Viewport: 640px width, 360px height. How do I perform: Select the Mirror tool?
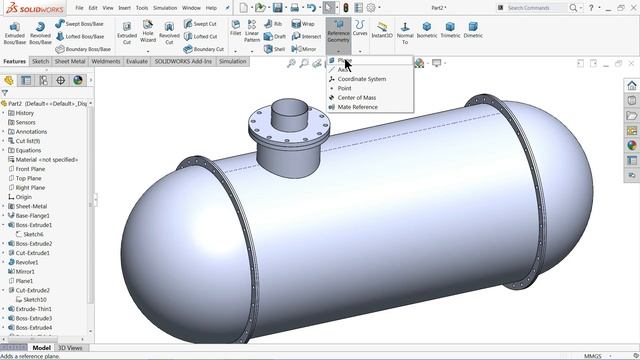tap(304, 49)
